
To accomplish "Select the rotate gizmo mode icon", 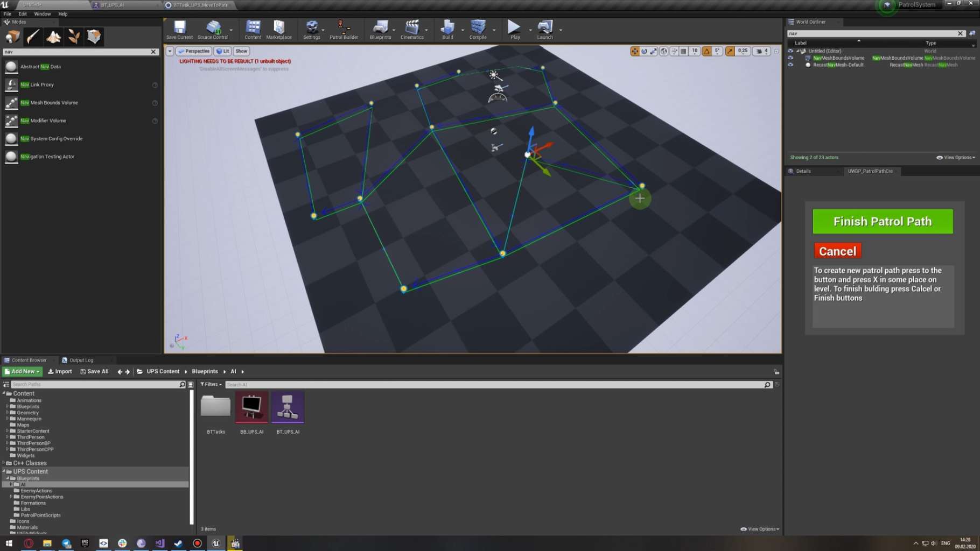I will tap(644, 51).
